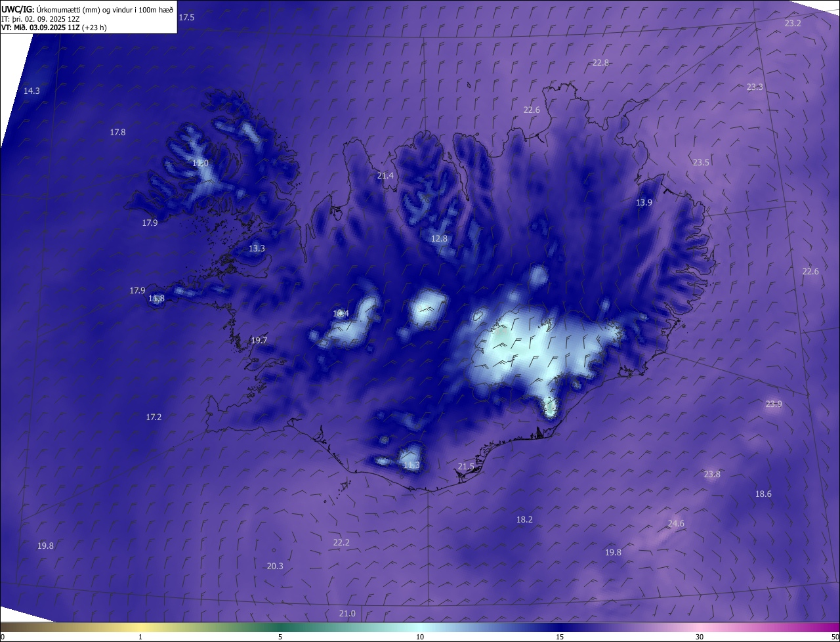
Task: Click the 24.6 value on the map
Action: [676, 523]
